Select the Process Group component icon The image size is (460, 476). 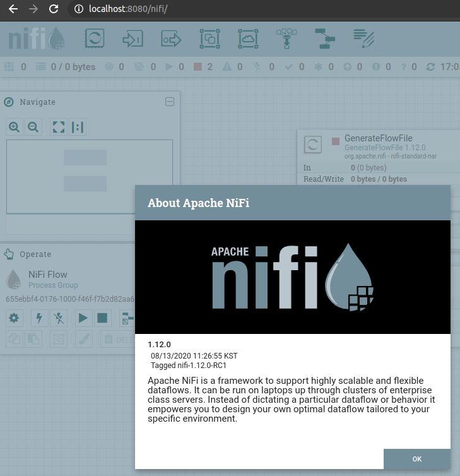tap(209, 39)
